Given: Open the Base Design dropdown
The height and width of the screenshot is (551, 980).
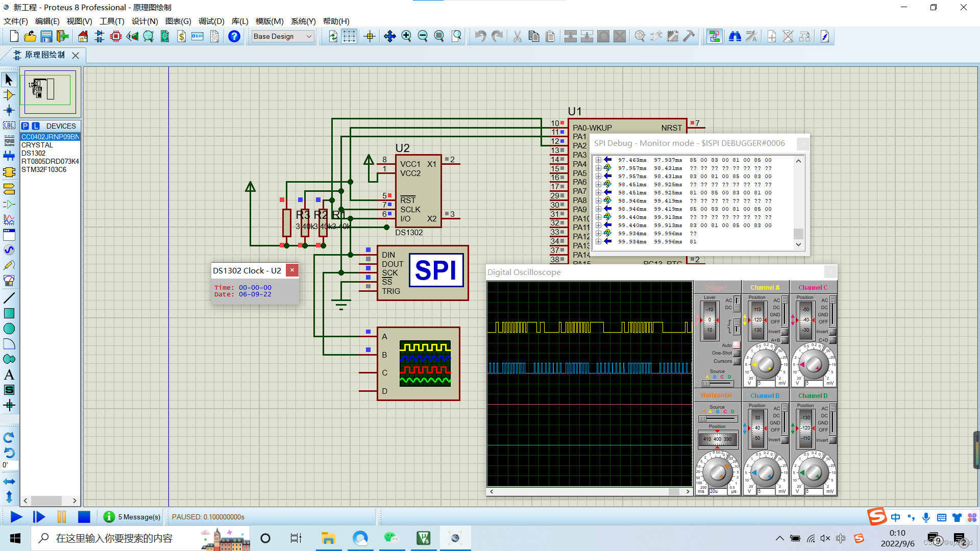Looking at the screenshot, I should point(283,36).
